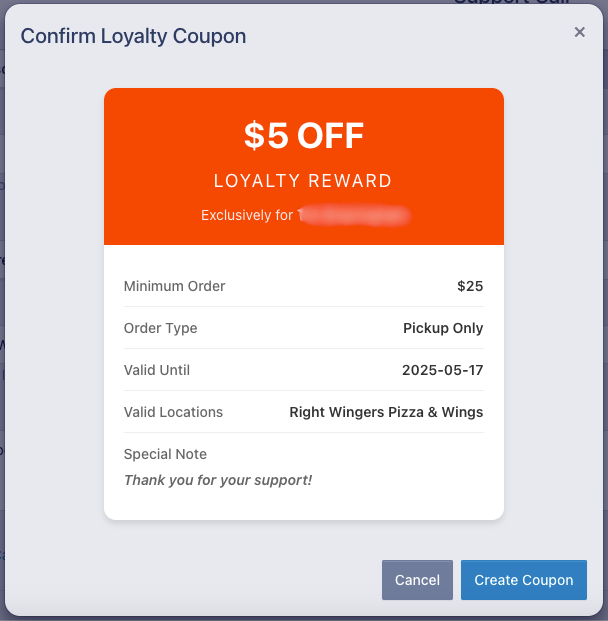Viewport: 608px width, 621px height.
Task: Click the 2025-05-17 expiry date
Action: pos(442,370)
